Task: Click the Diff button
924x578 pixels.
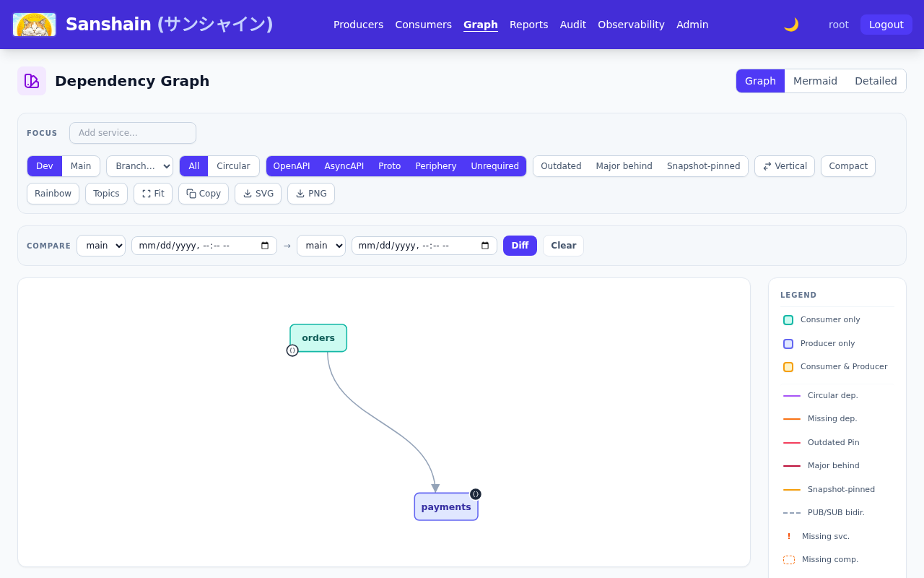Action: tap(520, 246)
